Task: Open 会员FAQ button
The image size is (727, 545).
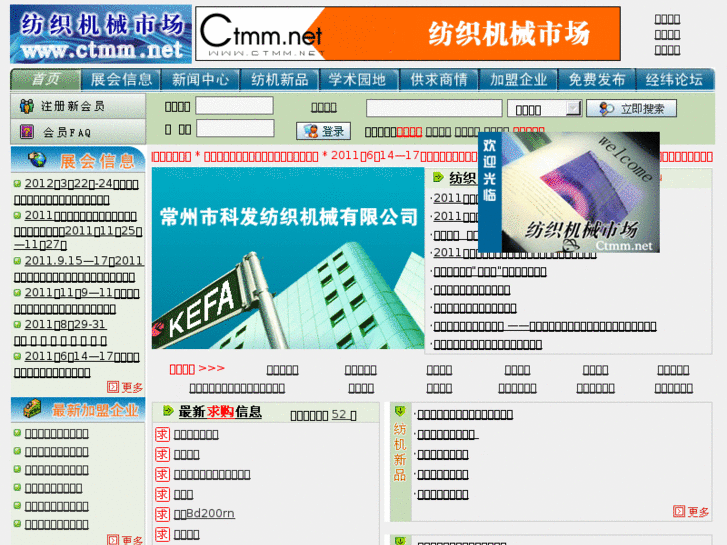Action: 78,132
